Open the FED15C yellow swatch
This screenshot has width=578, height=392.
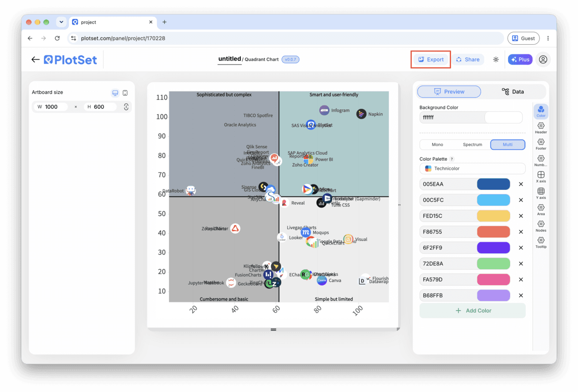493,216
